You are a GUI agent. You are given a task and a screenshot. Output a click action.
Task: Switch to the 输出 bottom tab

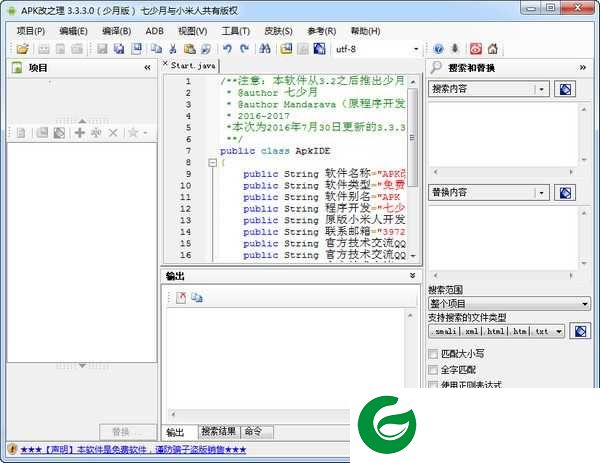[175, 432]
